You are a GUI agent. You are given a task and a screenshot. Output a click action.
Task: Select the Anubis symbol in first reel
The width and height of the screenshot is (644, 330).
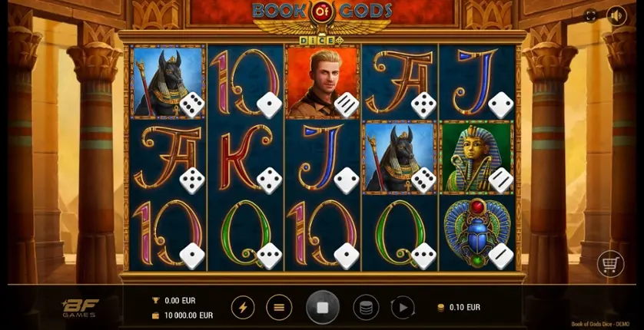[x=168, y=81]
